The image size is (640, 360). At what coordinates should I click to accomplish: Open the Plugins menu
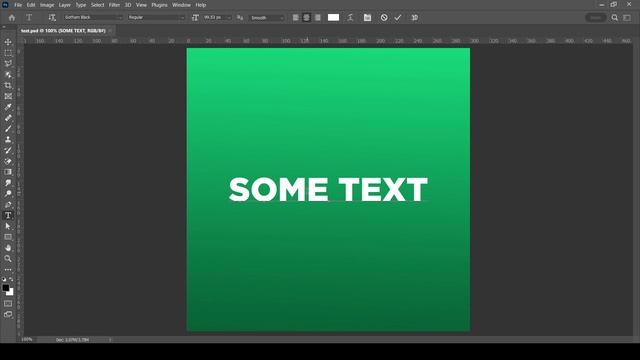[160, 5]
